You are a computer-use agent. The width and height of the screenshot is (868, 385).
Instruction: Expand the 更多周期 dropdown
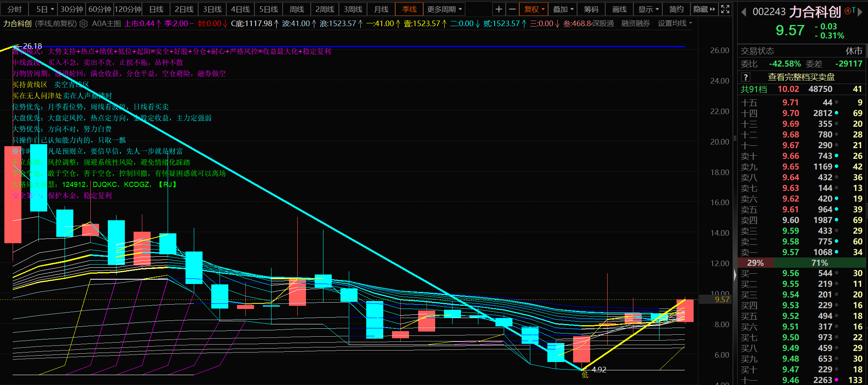(x=444, y=9)
